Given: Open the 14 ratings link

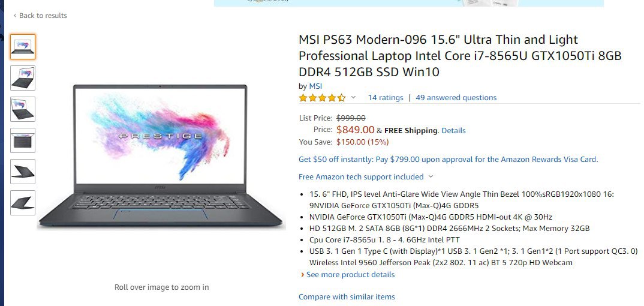Looking at the screenshot, I should pos(386,98).
